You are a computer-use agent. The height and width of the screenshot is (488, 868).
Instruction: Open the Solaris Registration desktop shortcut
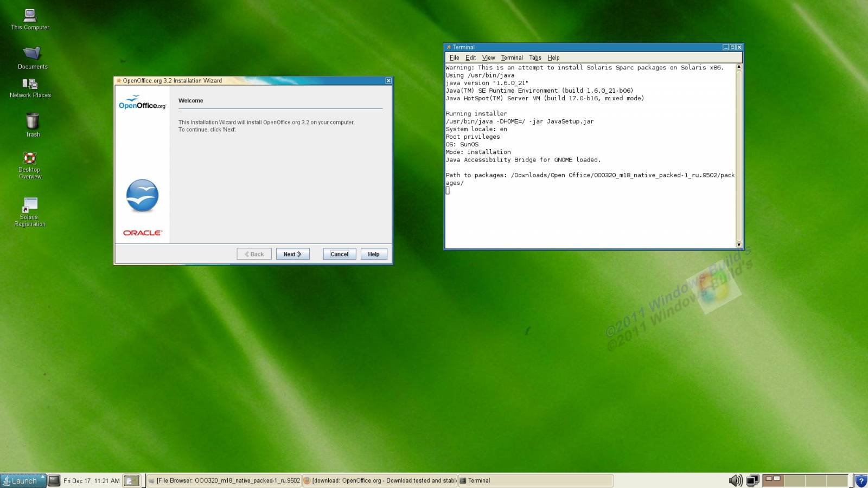click(30, 212)
